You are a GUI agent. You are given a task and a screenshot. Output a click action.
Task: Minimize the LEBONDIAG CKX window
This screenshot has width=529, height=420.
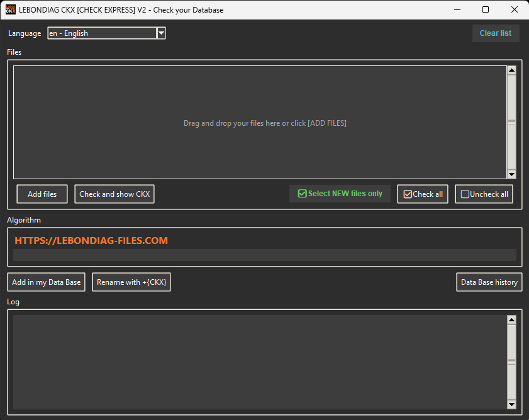(457, 9)
